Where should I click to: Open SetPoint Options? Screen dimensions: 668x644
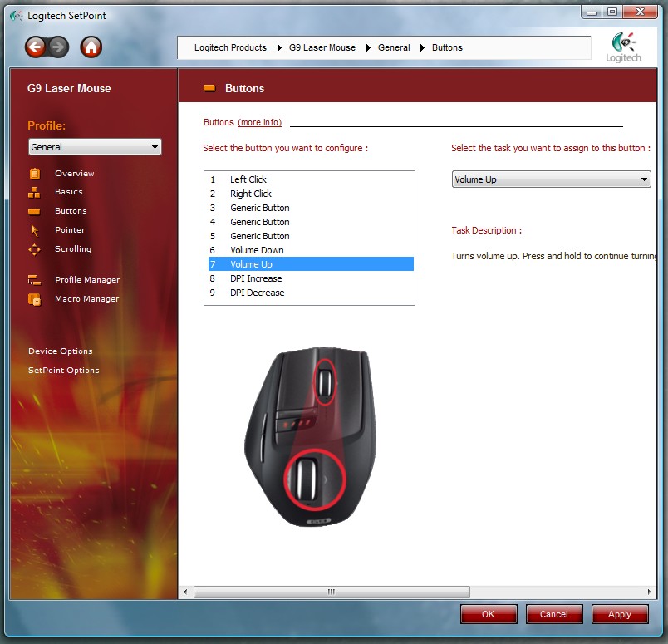[64, 371]
